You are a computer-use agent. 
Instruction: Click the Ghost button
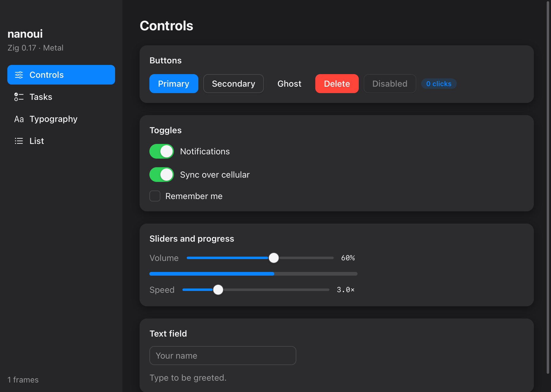coord(290,84)
